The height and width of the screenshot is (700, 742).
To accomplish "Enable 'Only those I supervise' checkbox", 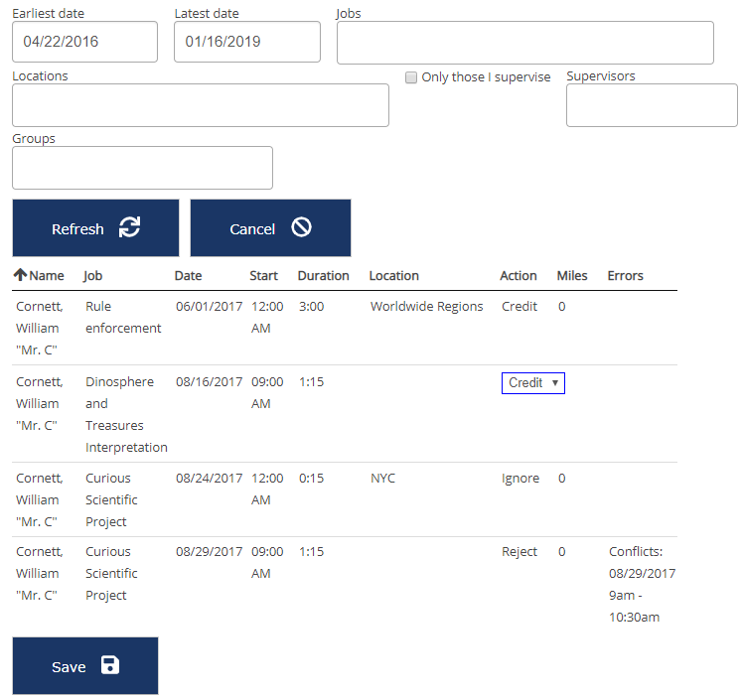I will click(x=411, y=77).
